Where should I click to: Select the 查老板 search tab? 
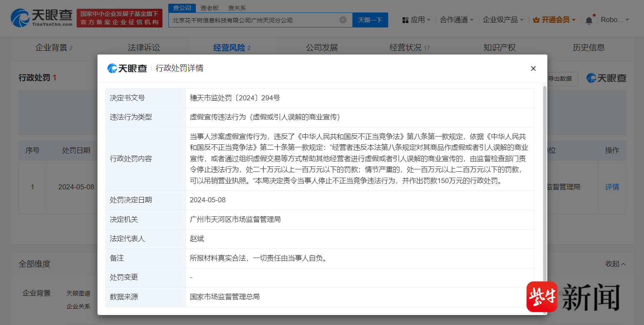coord(210,8)
